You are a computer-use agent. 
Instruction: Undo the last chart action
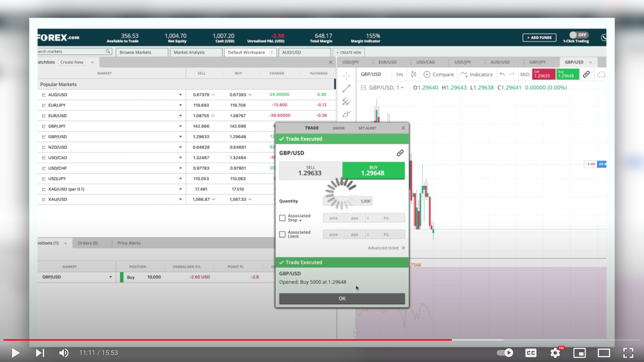pos(502,74)
